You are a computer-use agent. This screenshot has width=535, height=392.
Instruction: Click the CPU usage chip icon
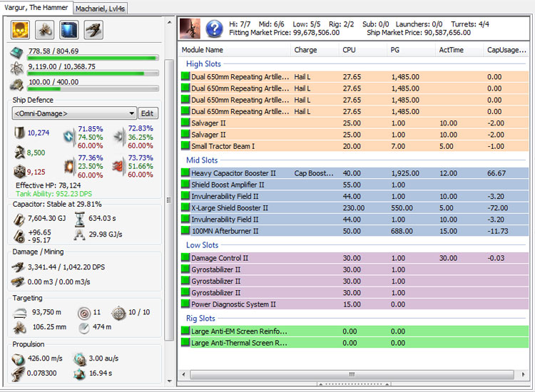point(16,53)
